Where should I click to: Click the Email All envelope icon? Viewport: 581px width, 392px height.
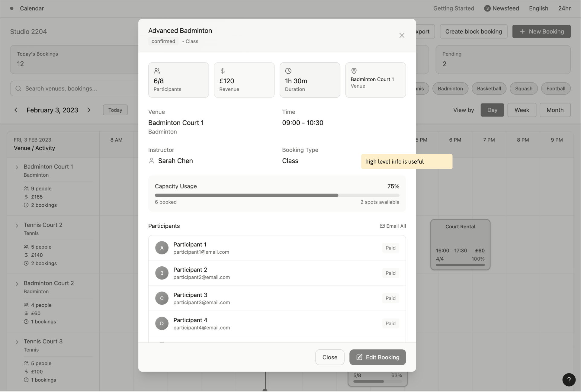382,226
